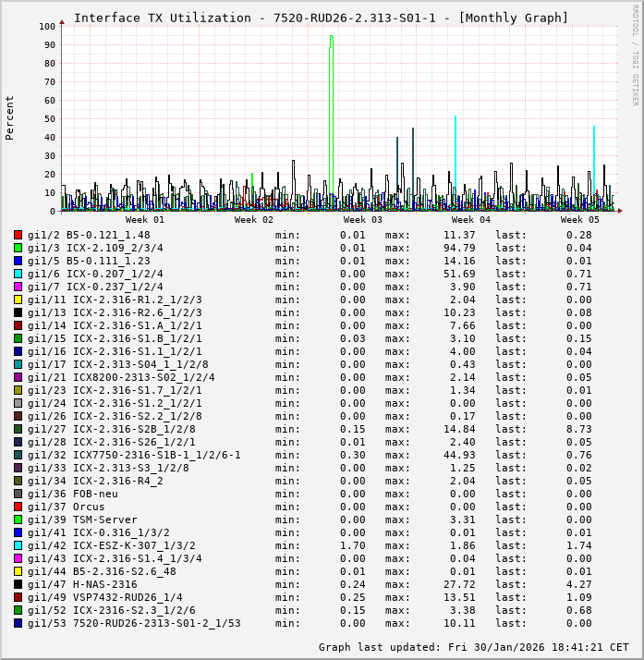Click the Interface TX Utilization graph title

(x=321, y=18)
